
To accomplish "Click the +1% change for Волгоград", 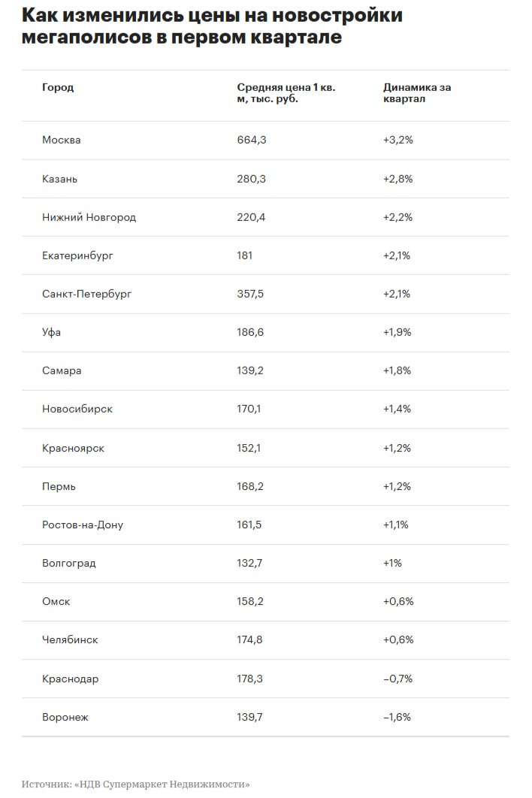I will [393, 563].
